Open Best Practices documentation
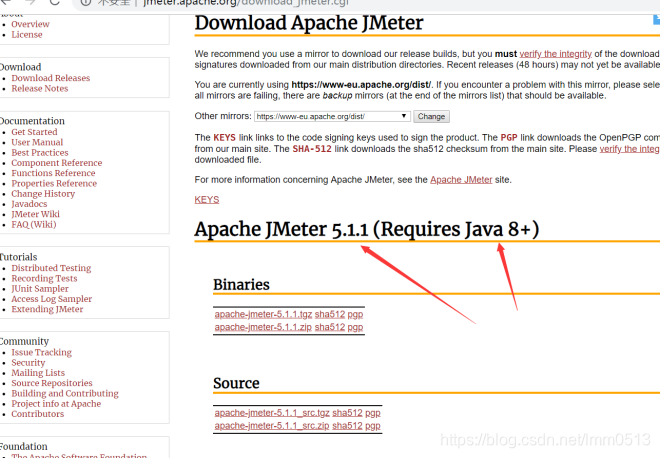The width and height of the screenshot is (660, 458). coord(40,152)
